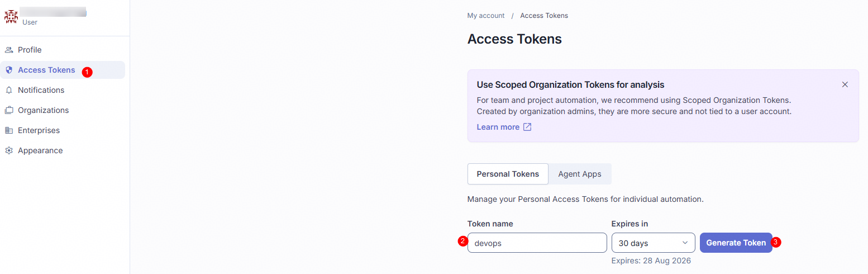Click the external link icon beside Learn more

click(527, 127)
